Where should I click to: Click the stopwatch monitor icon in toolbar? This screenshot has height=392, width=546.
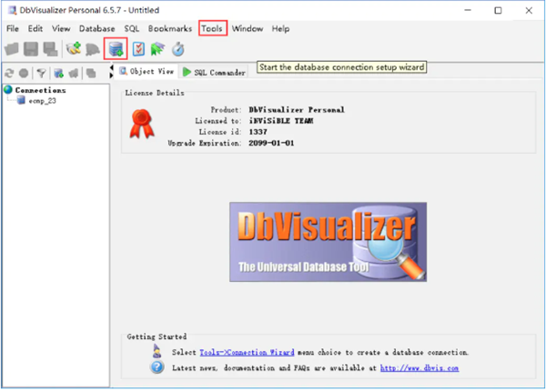tap(178, 49)
